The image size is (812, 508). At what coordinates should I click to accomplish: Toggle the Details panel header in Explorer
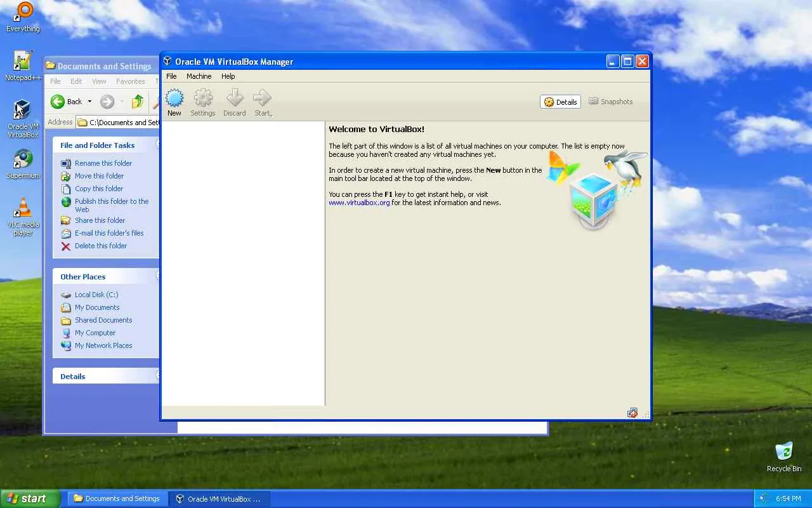point(105,377)
